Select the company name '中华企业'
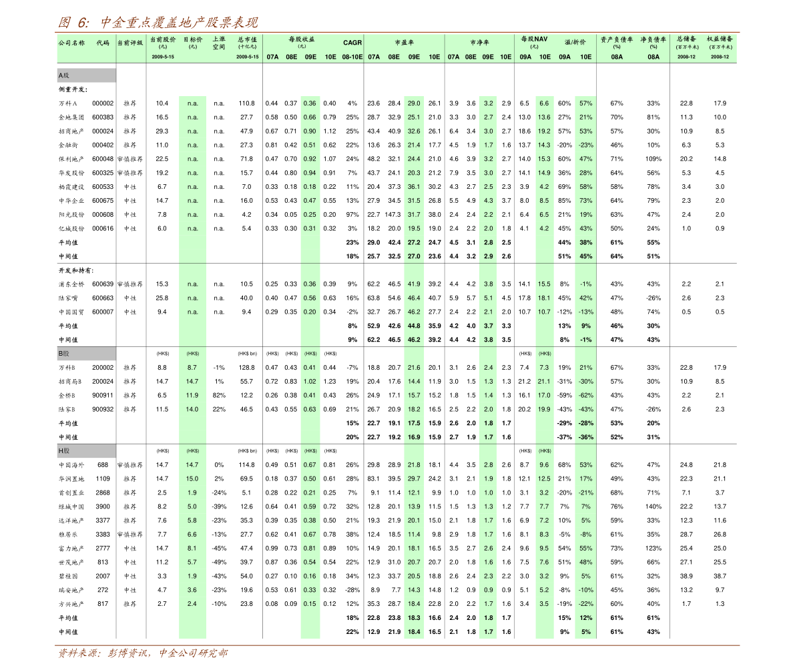Image resolution: width=795 pixels, height=672 pixels. coord(71,201)
